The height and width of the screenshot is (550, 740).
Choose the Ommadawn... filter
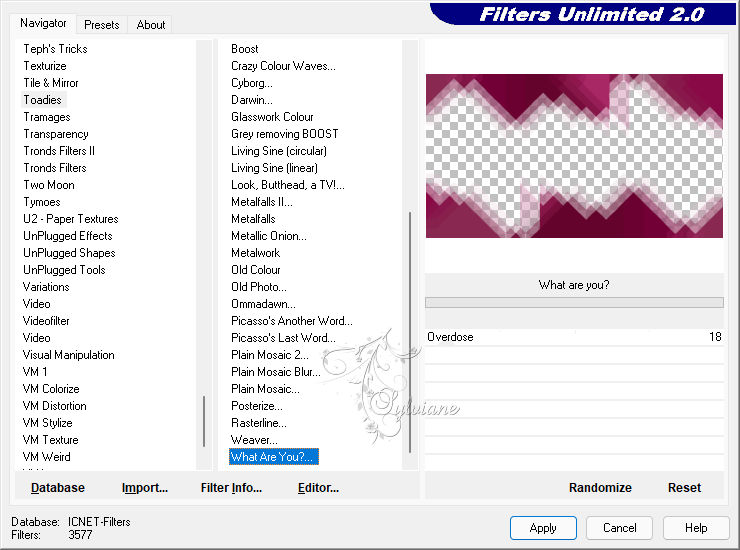263,304
